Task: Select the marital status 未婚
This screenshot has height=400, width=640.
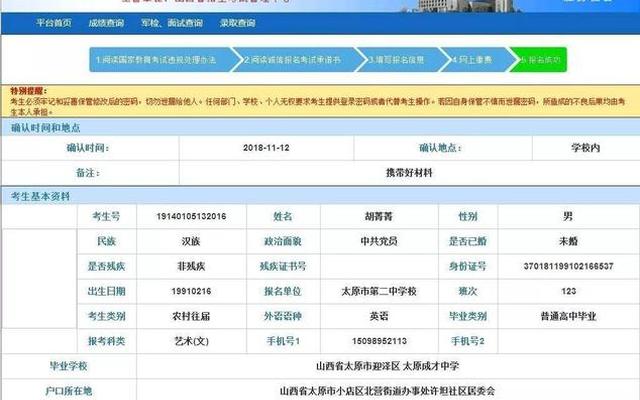Action: click(568, 241)
